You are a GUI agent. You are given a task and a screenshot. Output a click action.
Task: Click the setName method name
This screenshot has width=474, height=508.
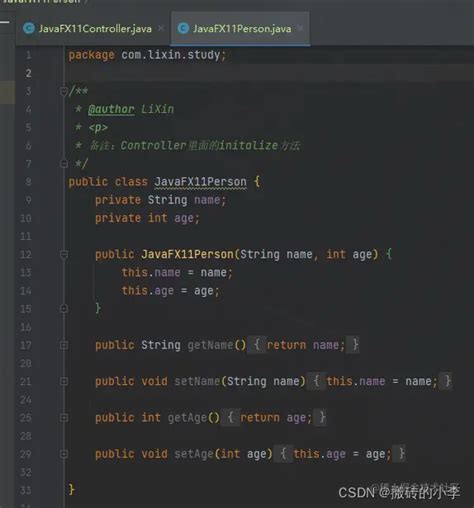(197, 381)
